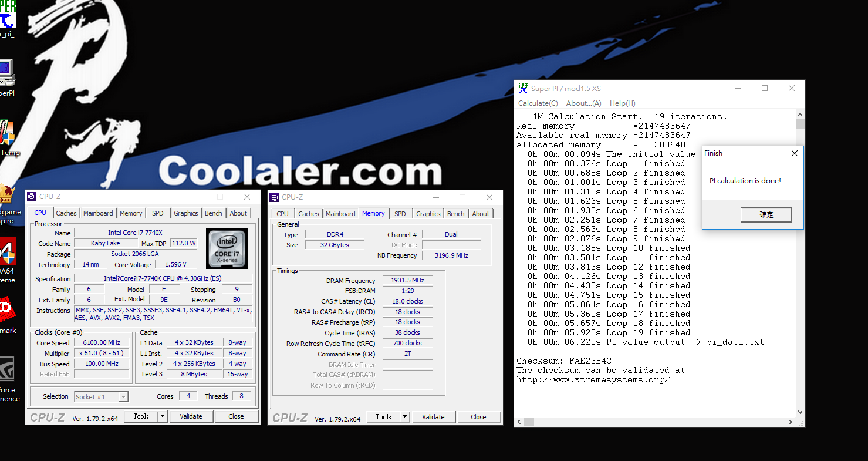Click Validate button in left CPU-Z window
868x461 pixels.
[x=191, y=416]
